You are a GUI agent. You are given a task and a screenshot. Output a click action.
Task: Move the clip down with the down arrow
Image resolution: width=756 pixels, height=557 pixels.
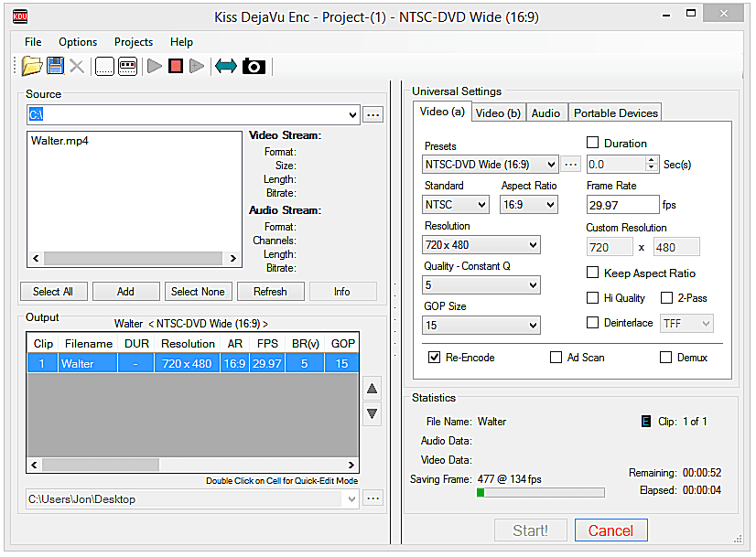pyautogui.click(x=373, y=413)
